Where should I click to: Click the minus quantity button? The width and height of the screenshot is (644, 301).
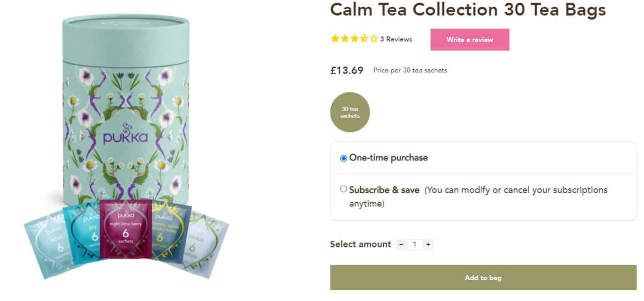[401, 245]
